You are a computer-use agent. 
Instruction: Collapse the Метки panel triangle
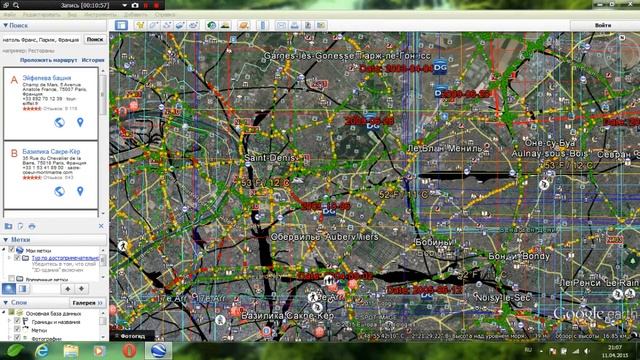click(6, 240)
